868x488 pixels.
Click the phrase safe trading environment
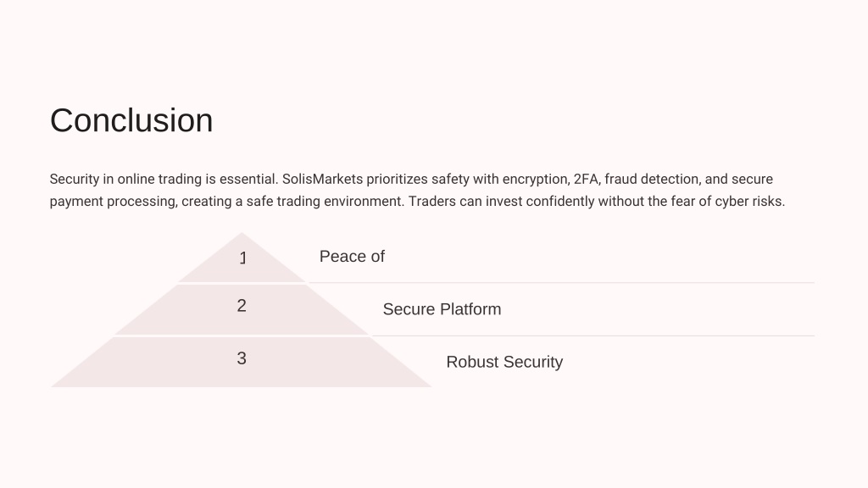point(325,202)
